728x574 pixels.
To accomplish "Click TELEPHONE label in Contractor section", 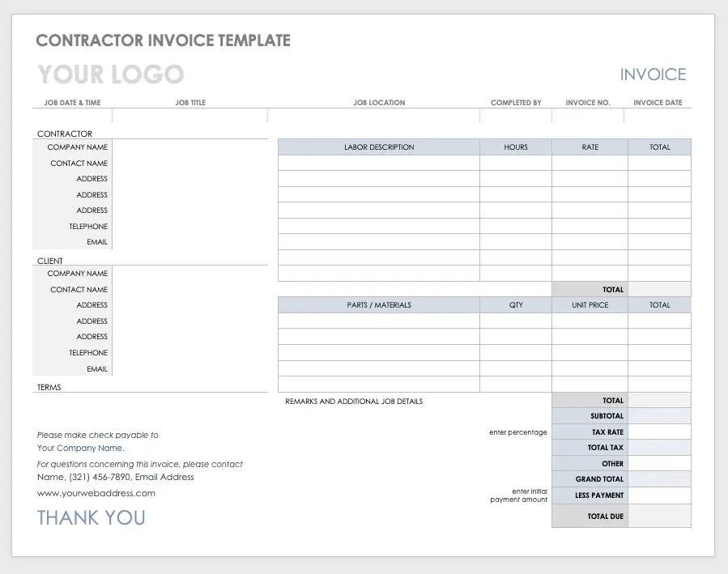I will [88, 227].
